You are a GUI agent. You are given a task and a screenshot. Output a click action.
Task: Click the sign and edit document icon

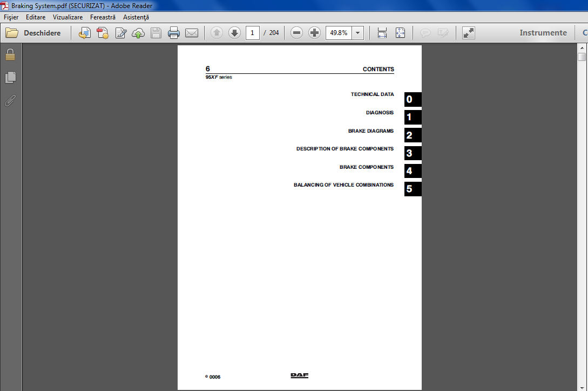(x=121, y=33)
